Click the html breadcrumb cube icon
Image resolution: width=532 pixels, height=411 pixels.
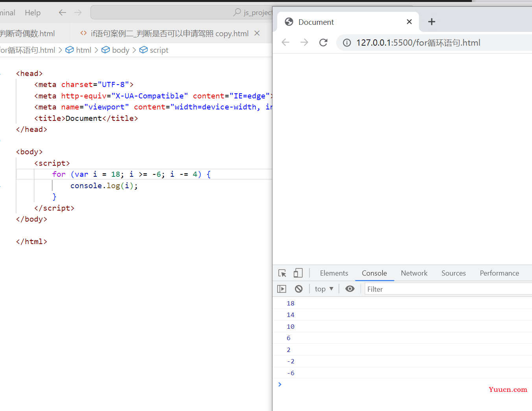pyautogui.click(x=70, y=50)
